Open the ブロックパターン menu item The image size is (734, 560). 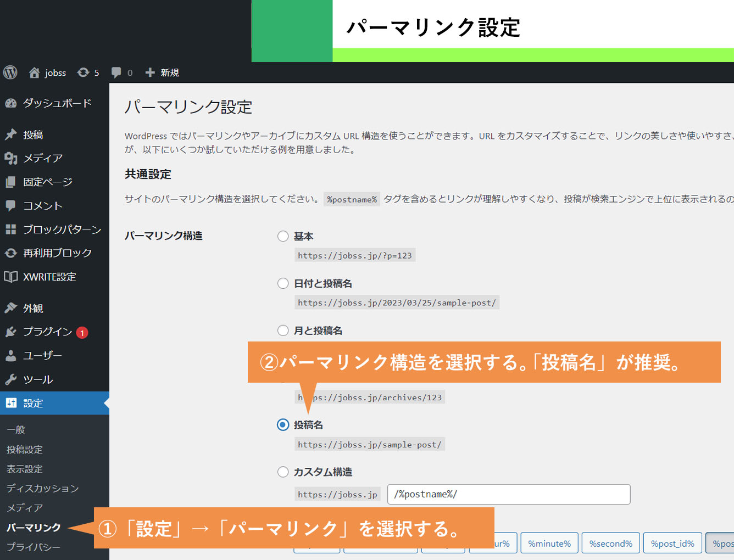tap(54, 229)
